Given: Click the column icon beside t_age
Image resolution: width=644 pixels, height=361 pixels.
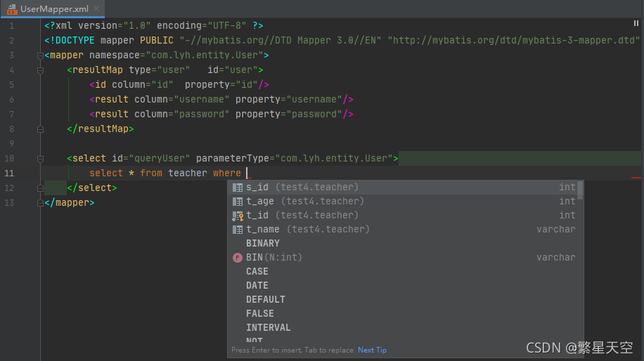Looking at the screenshot, I should [x=238, y=202].
